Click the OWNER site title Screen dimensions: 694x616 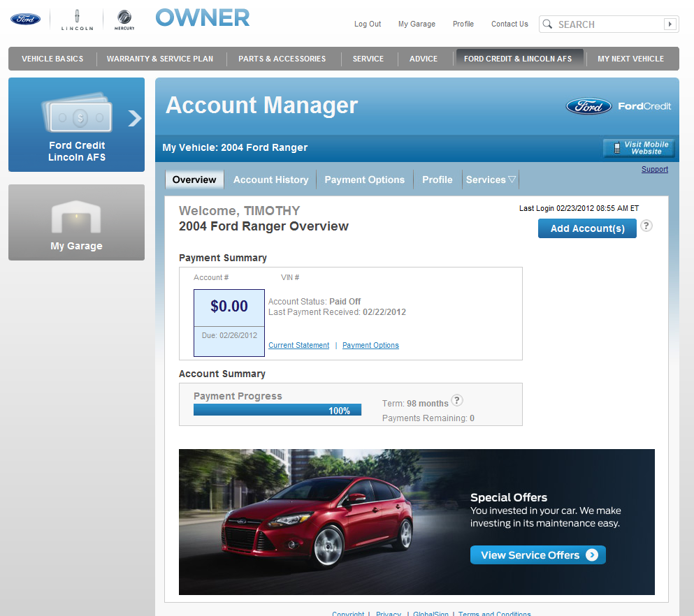point(202,18)
